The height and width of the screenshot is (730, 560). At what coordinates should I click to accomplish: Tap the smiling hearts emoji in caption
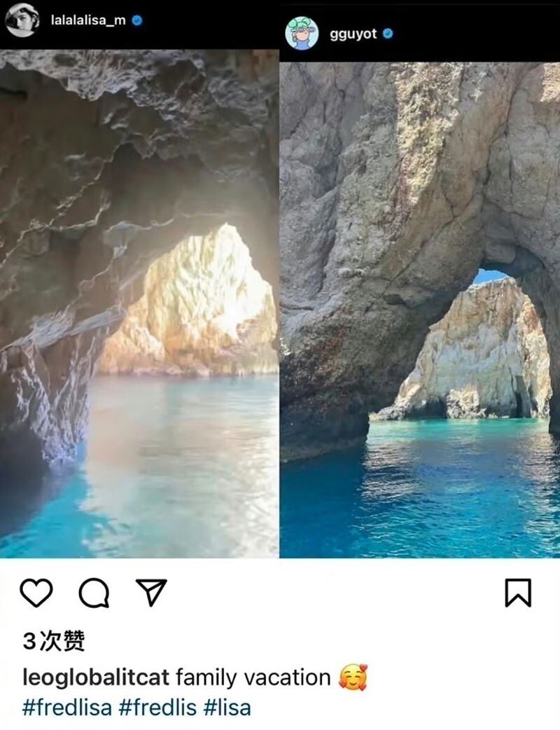point(353,678)
